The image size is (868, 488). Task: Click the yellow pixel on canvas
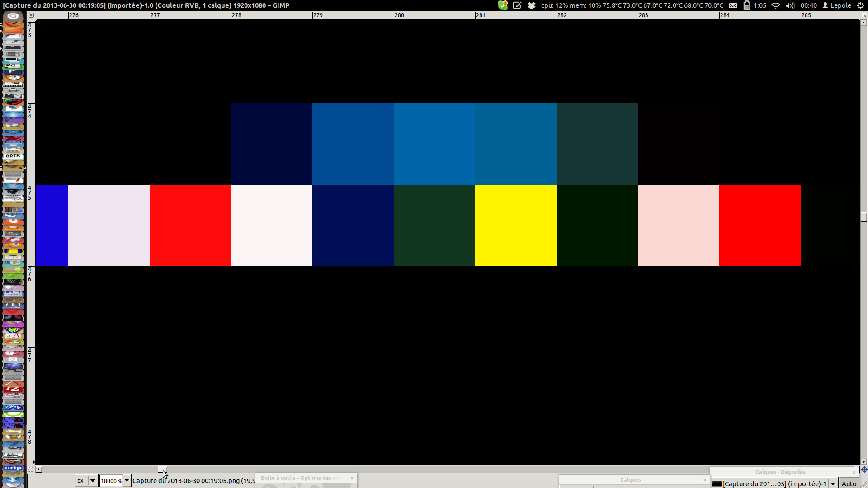515,225
